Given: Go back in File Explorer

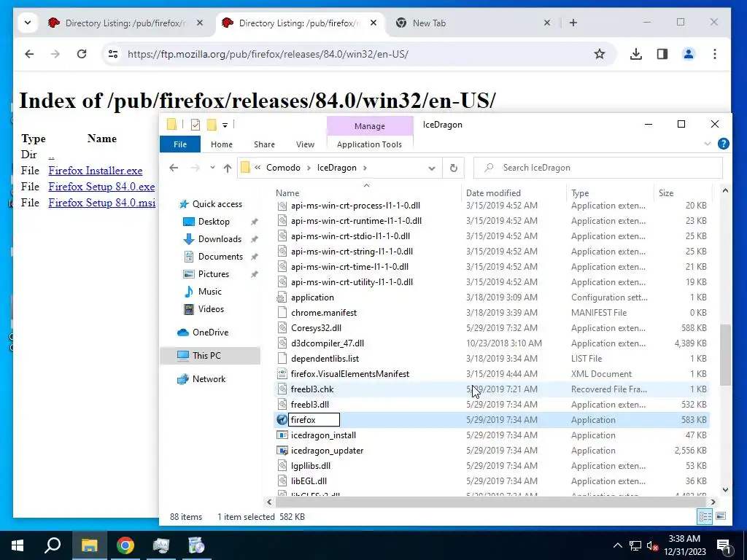Looking at the screenshot, I should click(x=174, y=168).
